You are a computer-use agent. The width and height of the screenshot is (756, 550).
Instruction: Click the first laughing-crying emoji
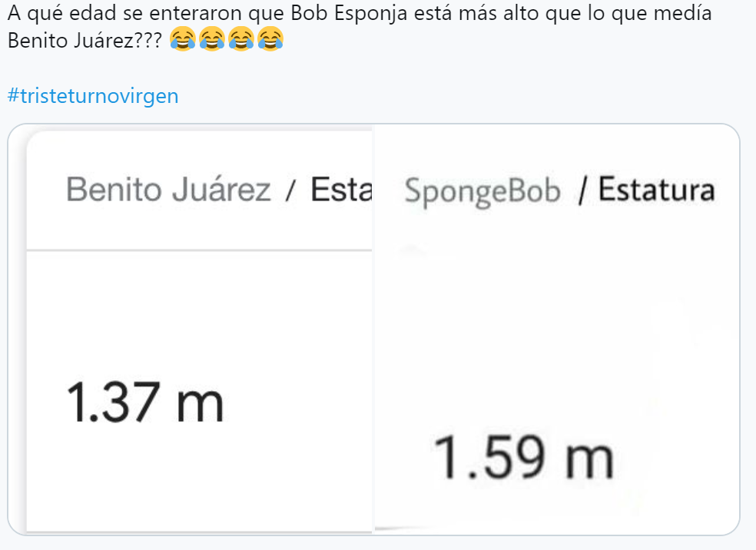point(183,38)
